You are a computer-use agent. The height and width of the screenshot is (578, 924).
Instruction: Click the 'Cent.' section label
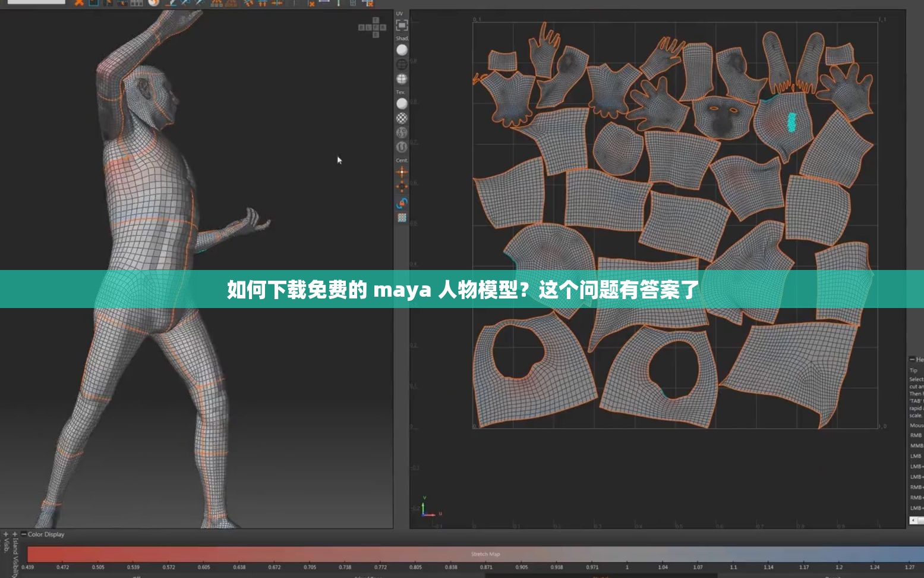402,161
